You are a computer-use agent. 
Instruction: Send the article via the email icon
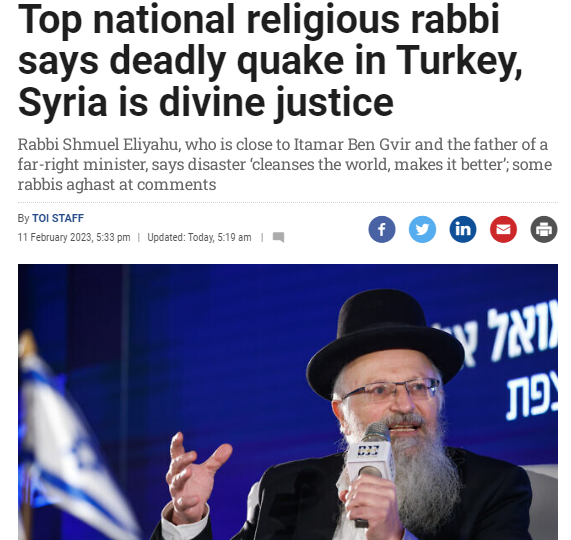point(503,229)
